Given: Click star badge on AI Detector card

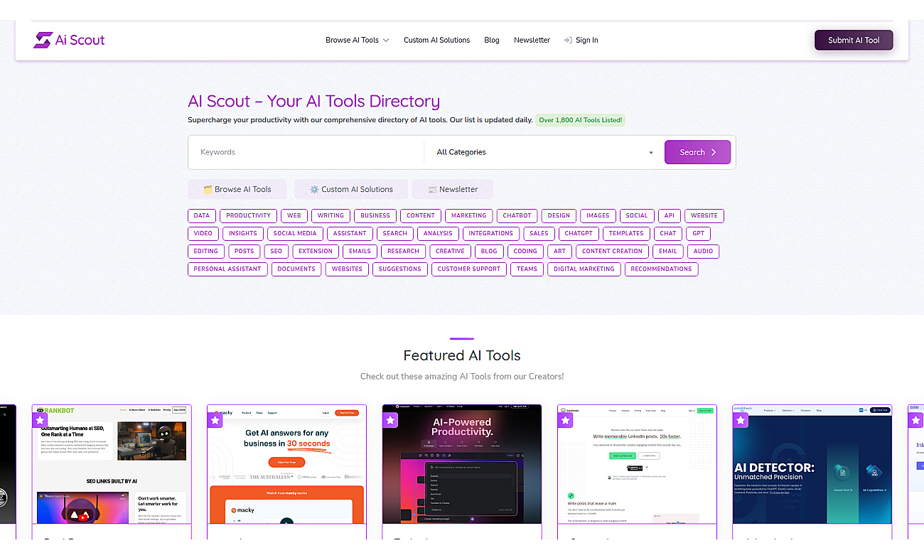Looking at the screenshot, I should coord(741,420).
